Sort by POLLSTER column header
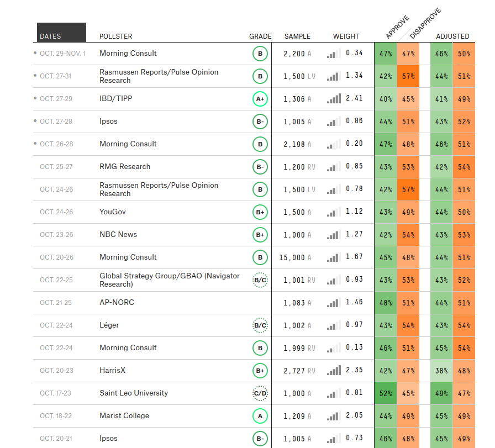This screenshot has height=448, width=495. [x=115, y=36]
